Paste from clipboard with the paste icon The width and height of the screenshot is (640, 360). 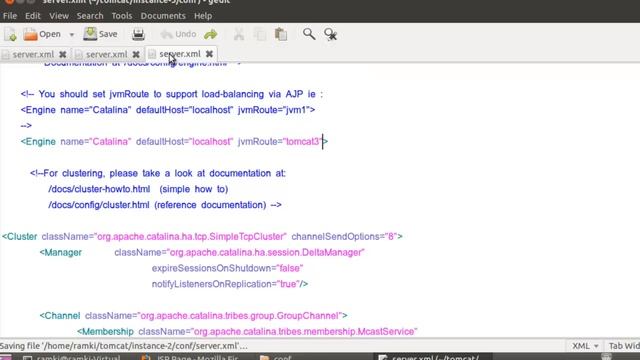281,34
